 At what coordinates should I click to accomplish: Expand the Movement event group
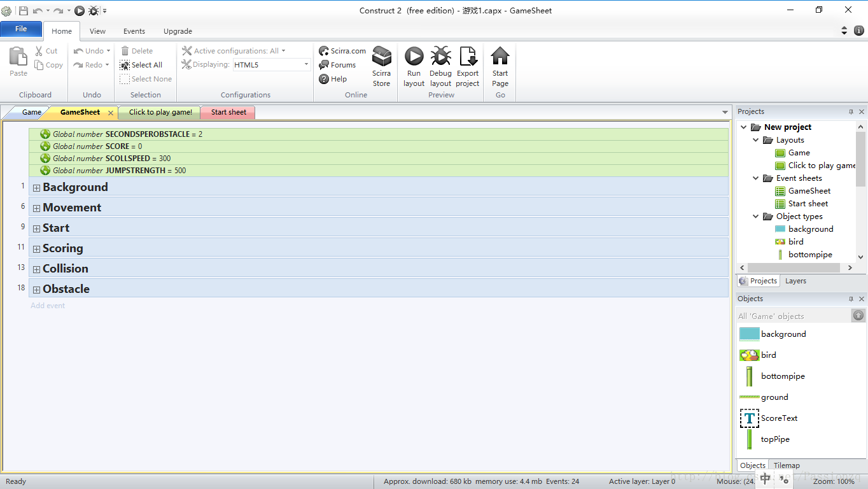pos(36,208)
